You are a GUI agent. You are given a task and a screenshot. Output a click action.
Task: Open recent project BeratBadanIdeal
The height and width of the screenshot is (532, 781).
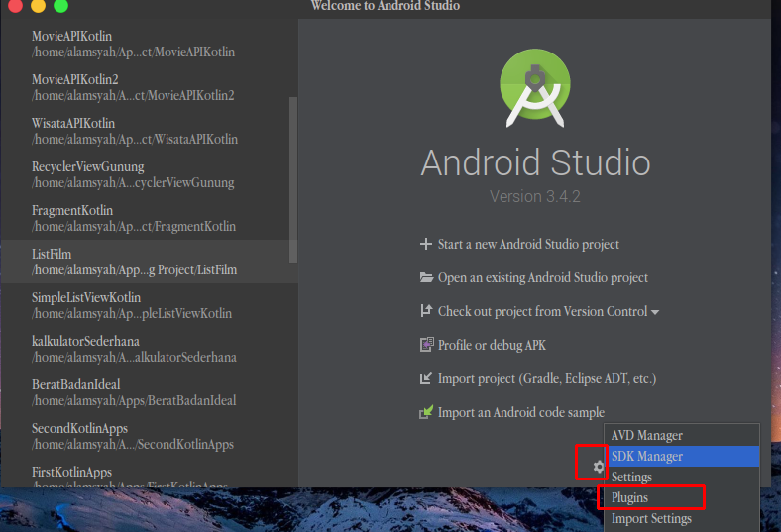click(x=150, y=392)
